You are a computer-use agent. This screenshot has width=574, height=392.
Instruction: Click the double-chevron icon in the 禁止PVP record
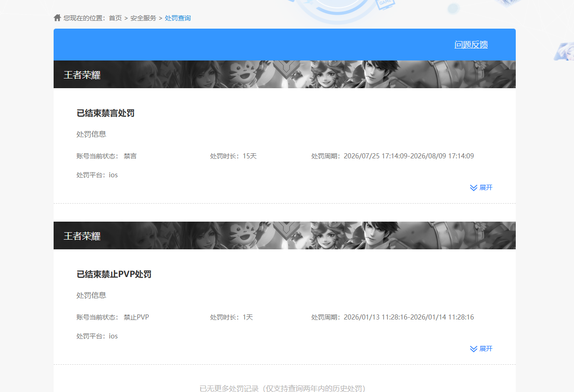(x=474, y=349)
